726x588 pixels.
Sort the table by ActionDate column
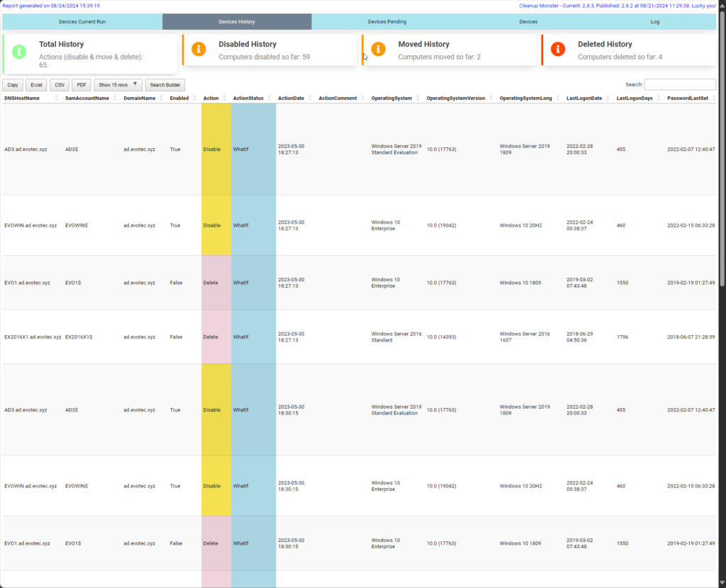[x=290, y=97]
